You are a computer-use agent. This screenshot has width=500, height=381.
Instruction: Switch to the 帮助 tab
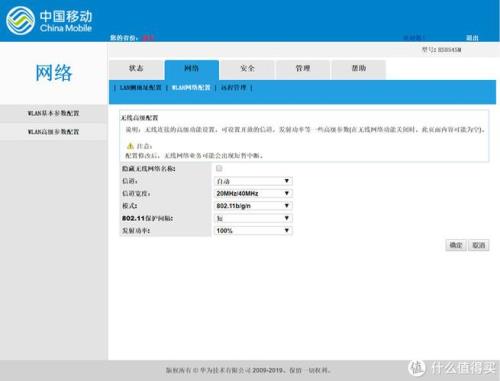click(x=359, y=69)
